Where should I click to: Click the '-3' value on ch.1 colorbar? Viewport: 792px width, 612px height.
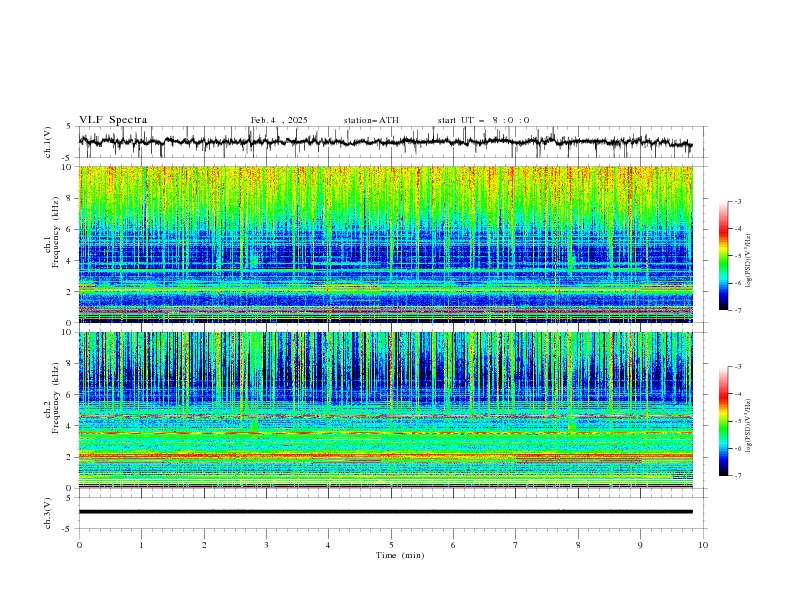[x=737, y=201]
